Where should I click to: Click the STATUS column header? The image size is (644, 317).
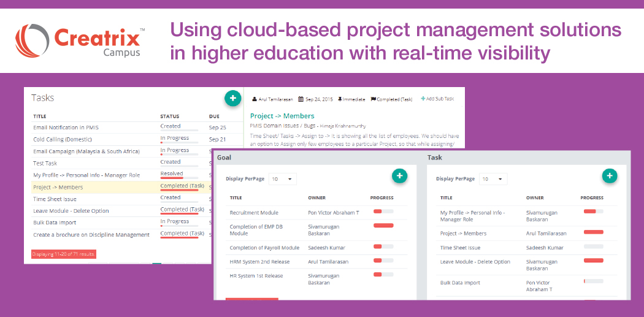point(170,116)
